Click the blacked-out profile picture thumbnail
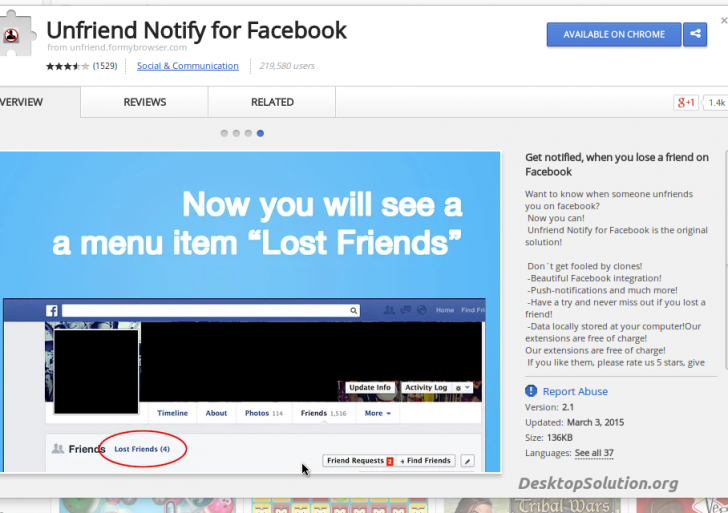The width and height of the screenshot is (728, 513). 96,371
